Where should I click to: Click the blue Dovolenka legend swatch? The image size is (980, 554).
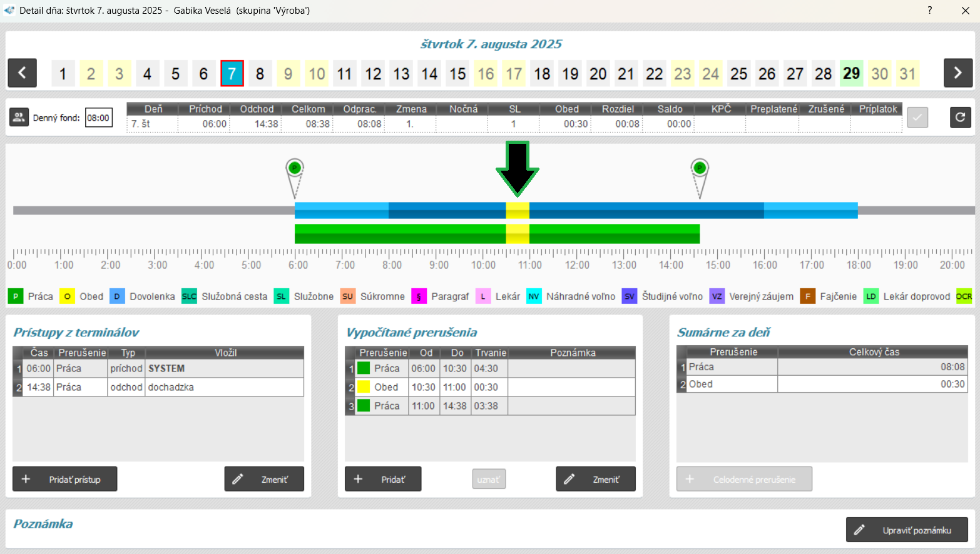117,296
